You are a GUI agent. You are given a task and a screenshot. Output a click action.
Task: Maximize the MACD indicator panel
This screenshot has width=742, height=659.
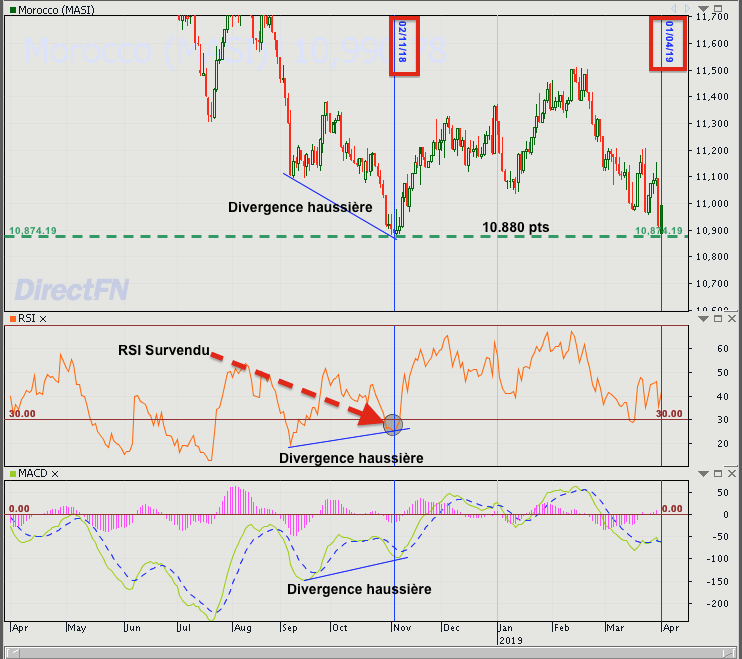point(716,473)
